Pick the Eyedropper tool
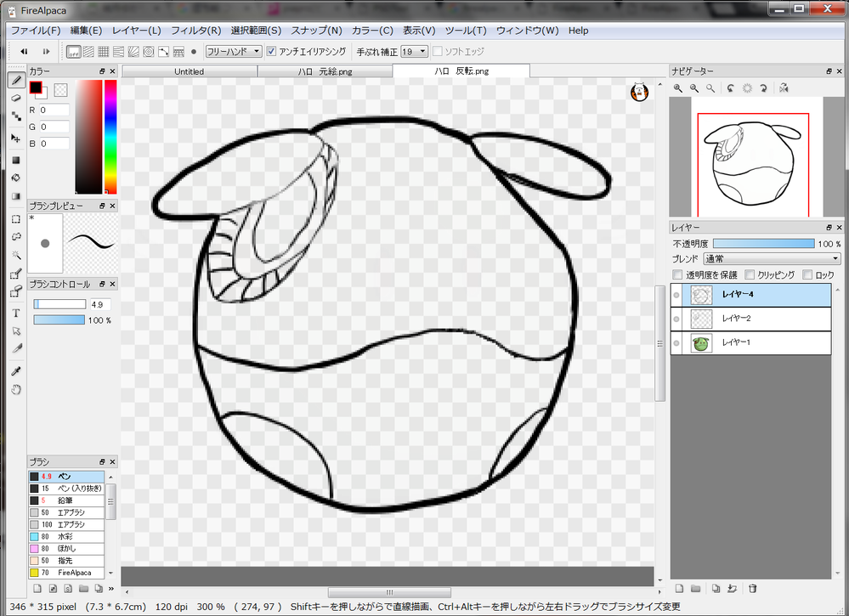The width and height of the screenshot is (849, 616). coord(16,371)
